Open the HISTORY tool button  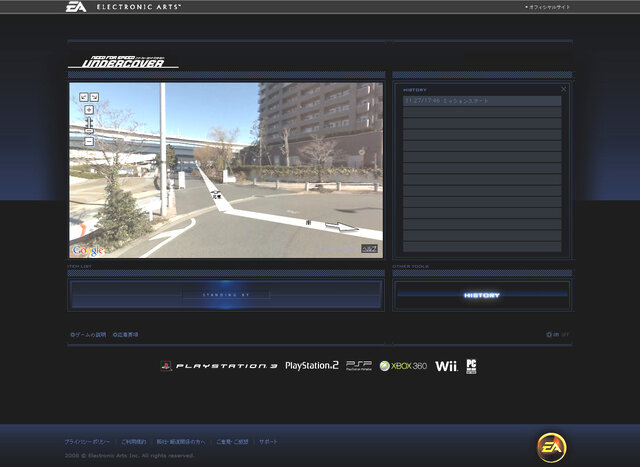[x=482, y=295]
